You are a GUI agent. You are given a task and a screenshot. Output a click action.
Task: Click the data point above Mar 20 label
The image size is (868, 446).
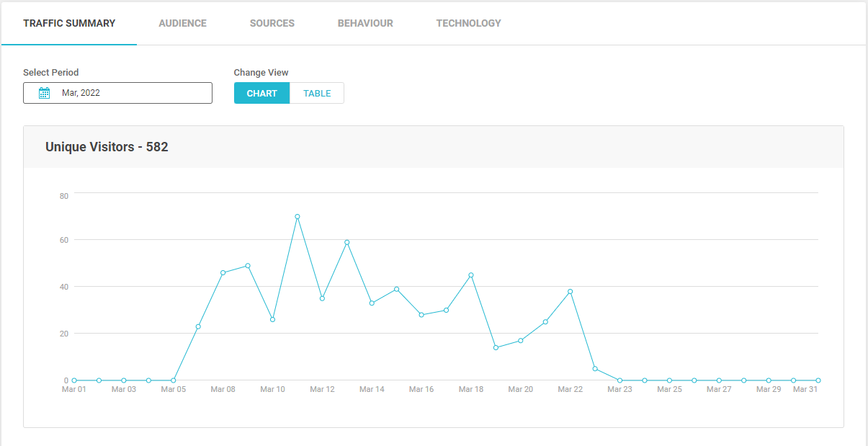[521, 340]
